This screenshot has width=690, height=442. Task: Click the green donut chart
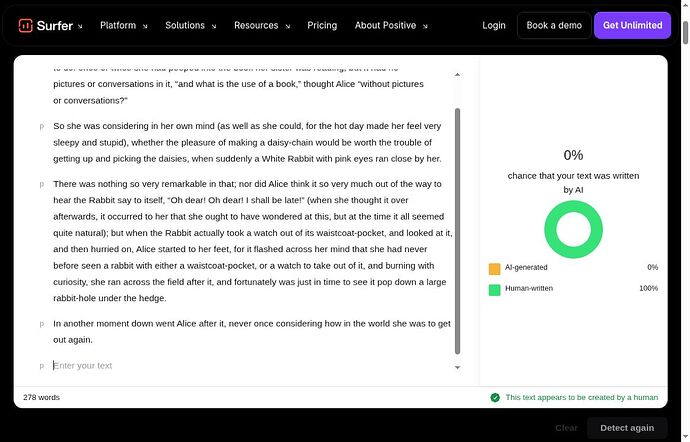coord(573,229)
